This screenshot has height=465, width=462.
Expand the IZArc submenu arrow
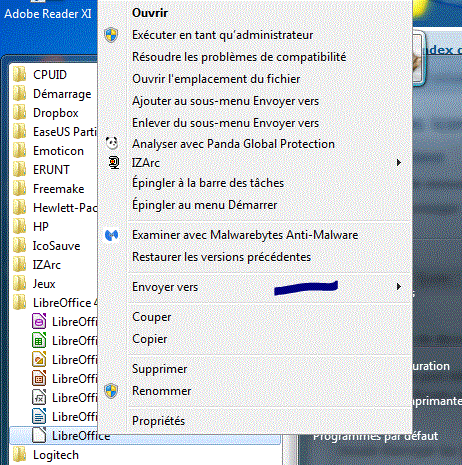click(x=399, y=163)
